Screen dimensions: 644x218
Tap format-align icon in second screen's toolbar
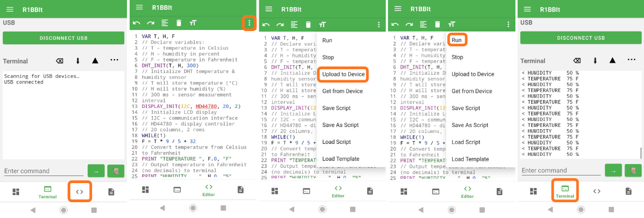(165, 23)
